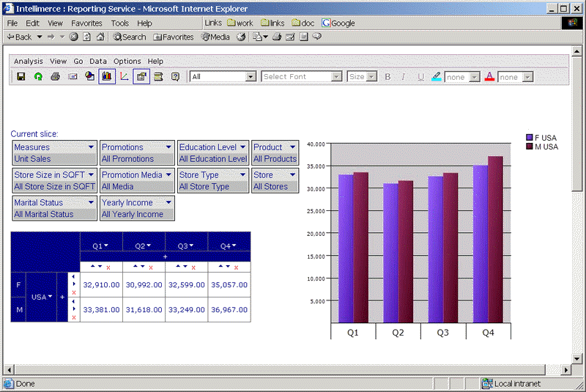
Task: Click the red X in the F row
Action: pos(74,292)
